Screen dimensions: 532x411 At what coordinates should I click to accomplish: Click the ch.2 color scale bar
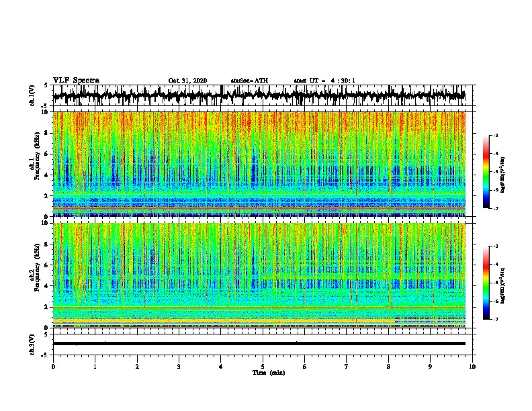pos(486,283)
